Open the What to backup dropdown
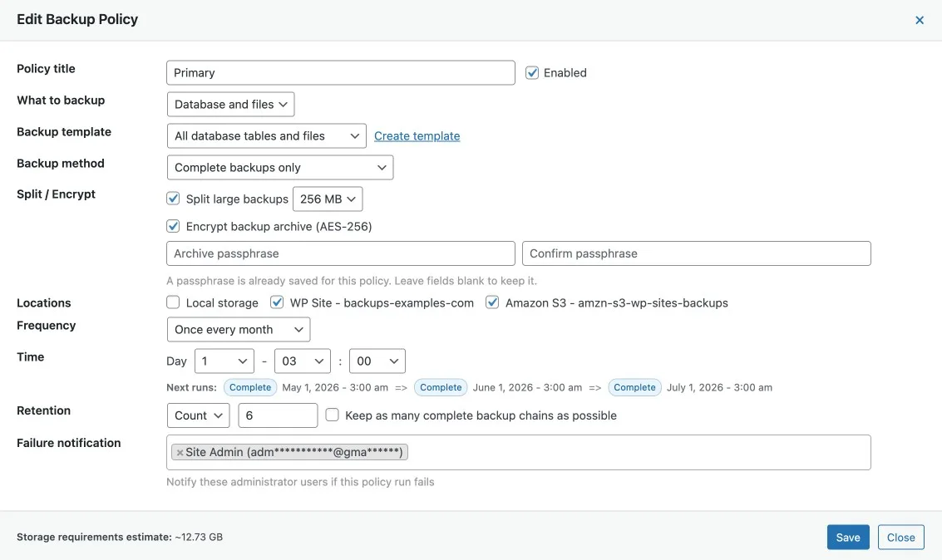 230,105
